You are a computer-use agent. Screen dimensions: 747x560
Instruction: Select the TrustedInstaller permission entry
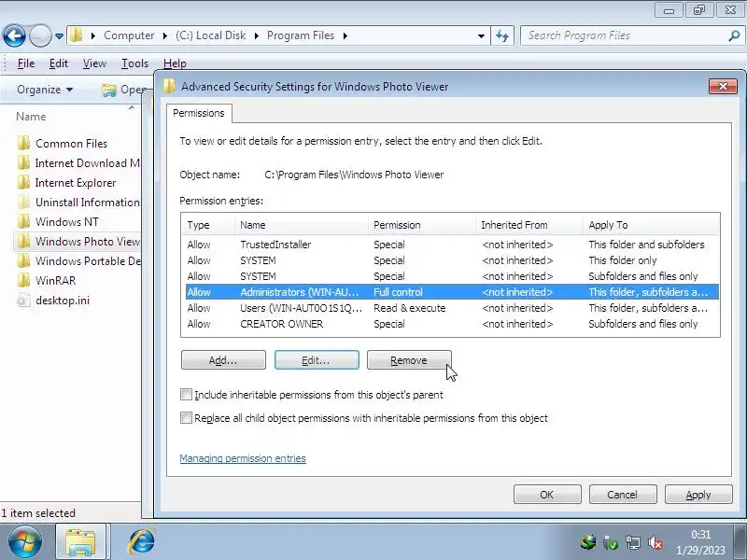pyautogui.click(x=451, y=245)
